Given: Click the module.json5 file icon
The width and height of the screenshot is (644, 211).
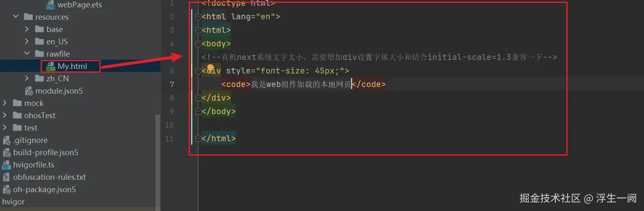Looking at the screenshot, I should tap(29, 91).
